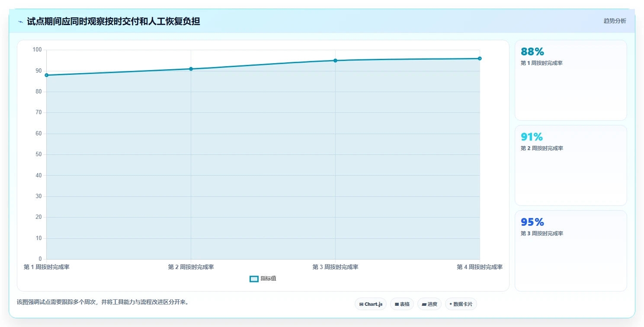Click y-axis value 50
This screenshot has width=644, height=327.
[x=38, y=154]
